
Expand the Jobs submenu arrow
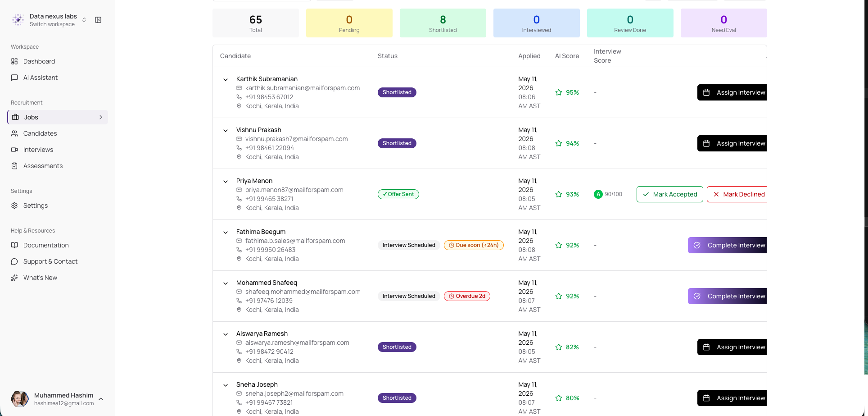[x=101, y=117]
